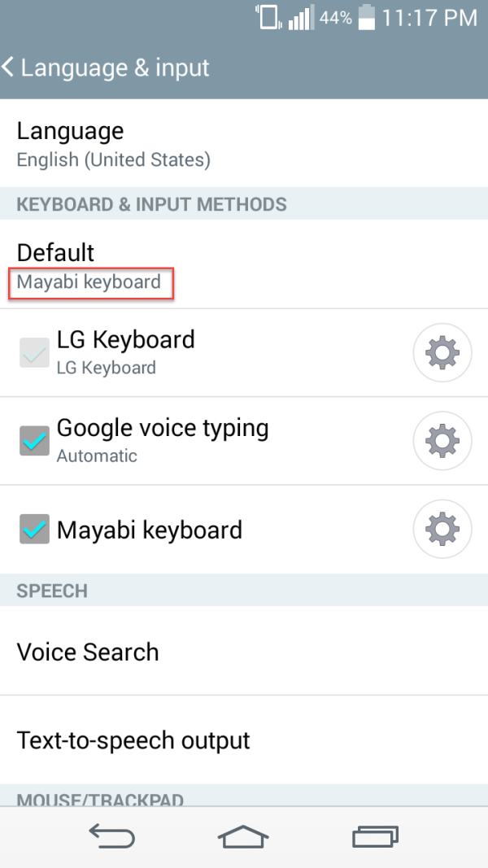The width and height of the screenshot is (488, 868).
Task: Select the Language & input title
Action: coord(114,68)
